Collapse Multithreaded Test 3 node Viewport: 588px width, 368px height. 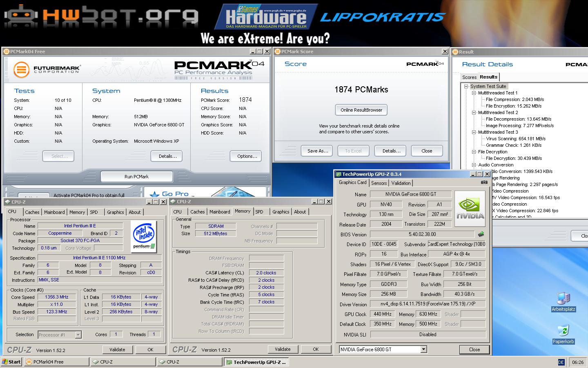[x=474, y=132]
